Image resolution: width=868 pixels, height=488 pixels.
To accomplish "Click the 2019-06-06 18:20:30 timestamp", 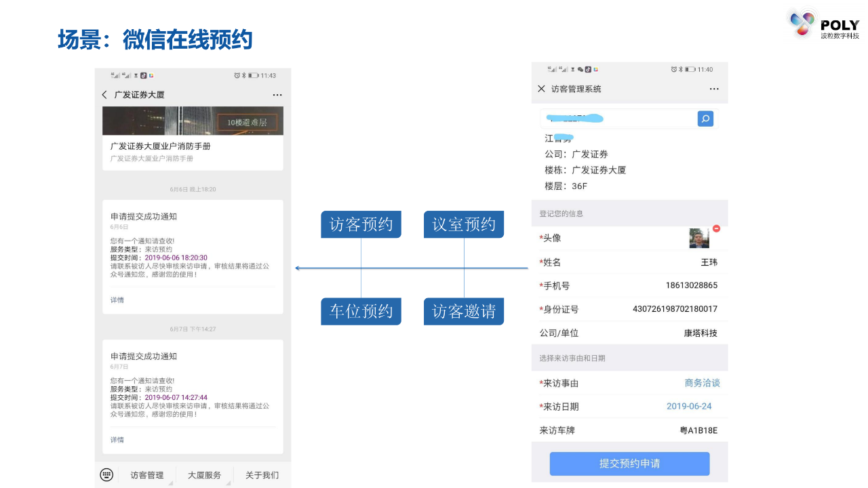I will (x=176, y=258).
